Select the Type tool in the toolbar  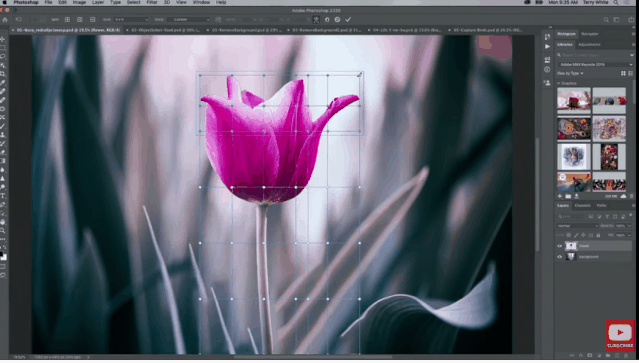[x=3, y=196]
